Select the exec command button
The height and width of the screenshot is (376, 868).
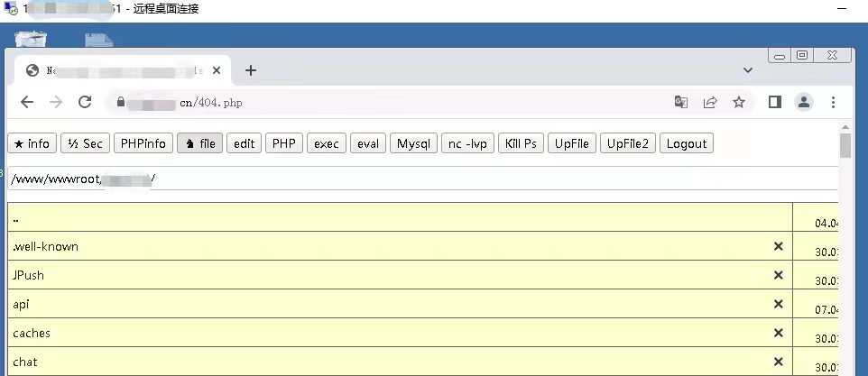[326, 143]
